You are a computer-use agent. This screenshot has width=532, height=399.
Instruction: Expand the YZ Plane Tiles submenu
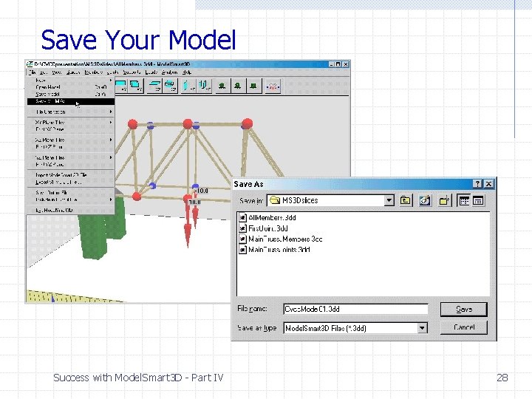pos(70,157)
